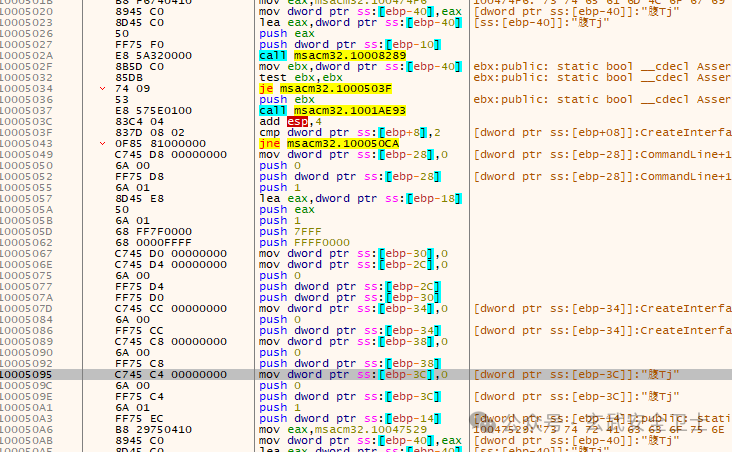The image size is (732, 452).
Task: Click push dword ptr ss:[ebp-30] instruction
Action: (350, 297)
